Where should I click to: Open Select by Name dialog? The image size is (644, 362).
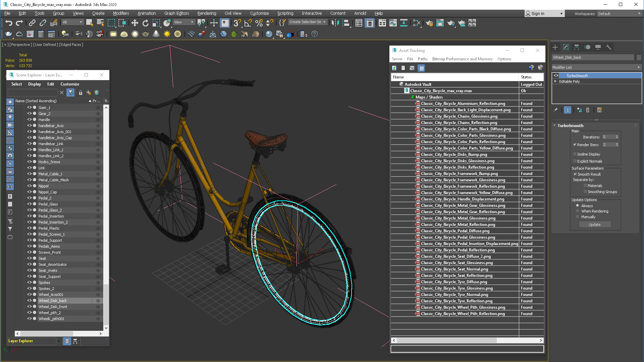click(x=100, y=23)
